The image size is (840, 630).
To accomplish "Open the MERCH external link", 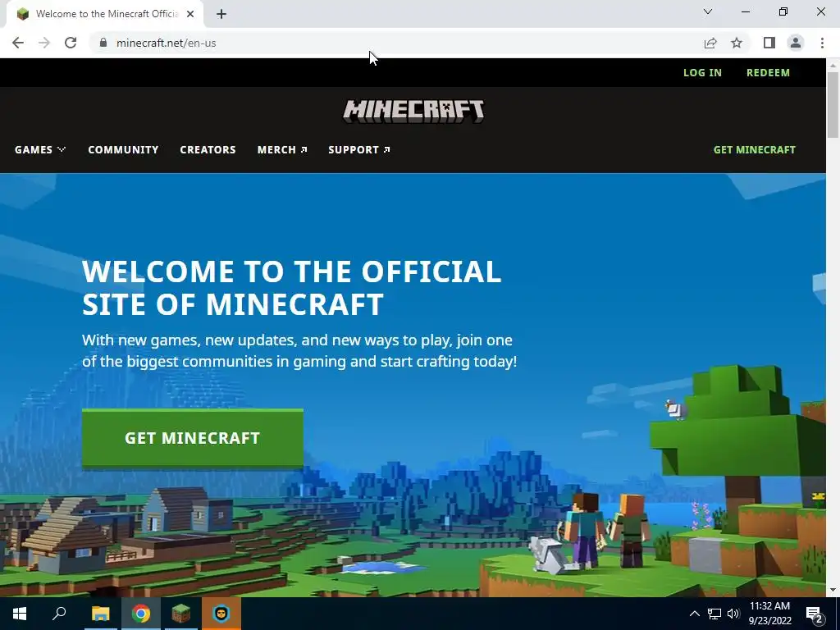I will pos(282,150).
